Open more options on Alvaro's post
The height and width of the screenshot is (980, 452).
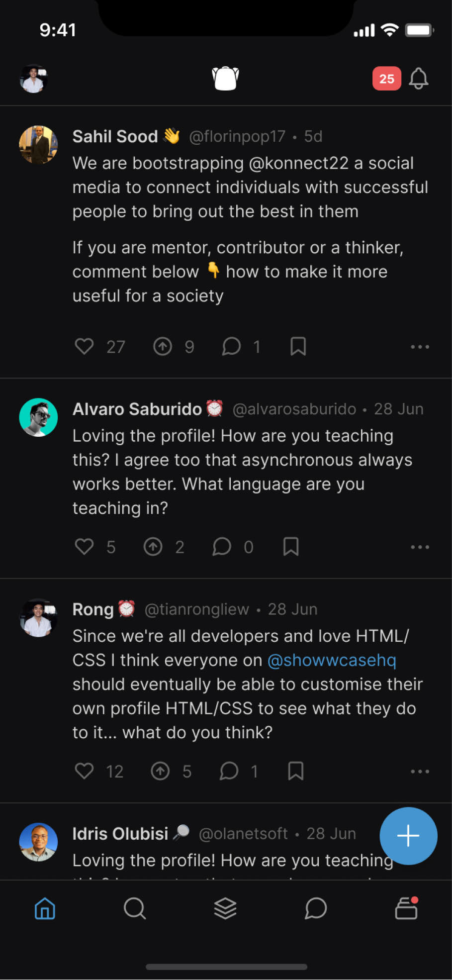pyautogui.click(x=420, y=547)
